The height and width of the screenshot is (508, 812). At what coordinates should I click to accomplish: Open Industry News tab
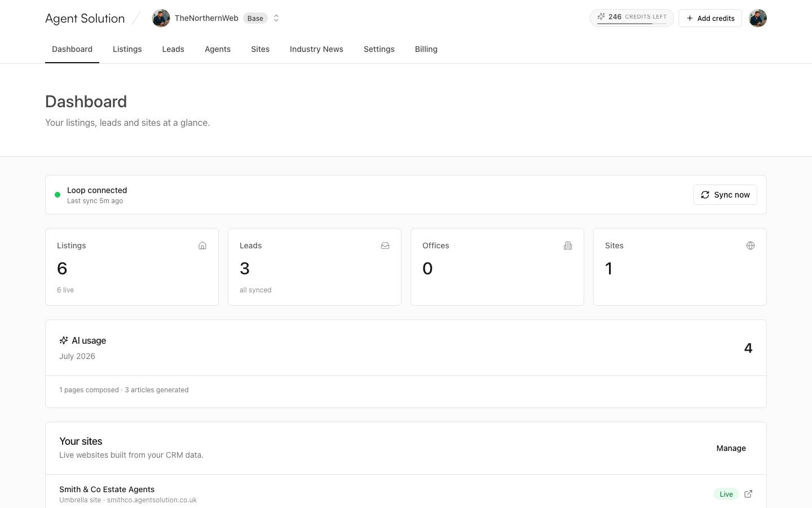coord(316,49)
